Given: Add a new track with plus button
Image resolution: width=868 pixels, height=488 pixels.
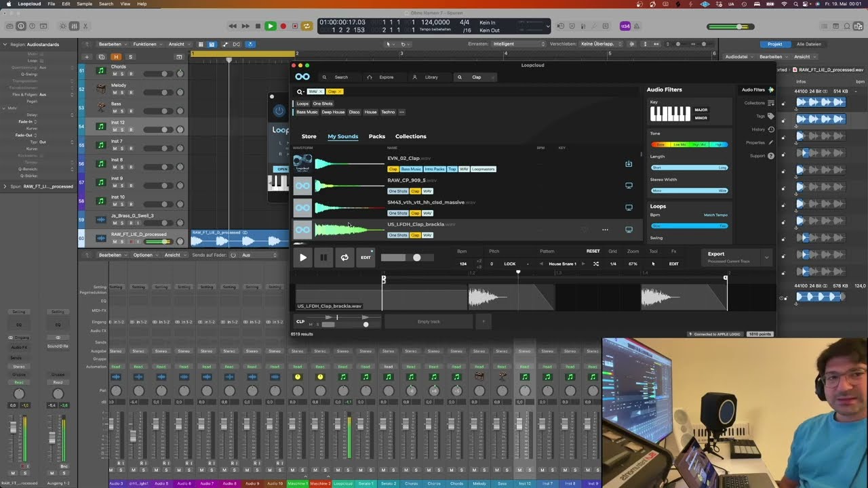Looking at the screenshot, I should tap(86, 57).
